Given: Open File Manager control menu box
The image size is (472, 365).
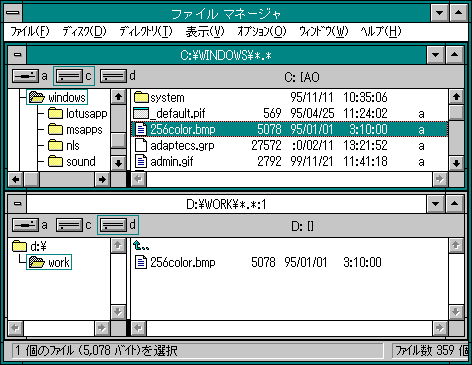Looking at the screenshot, I should coord(13,13).
